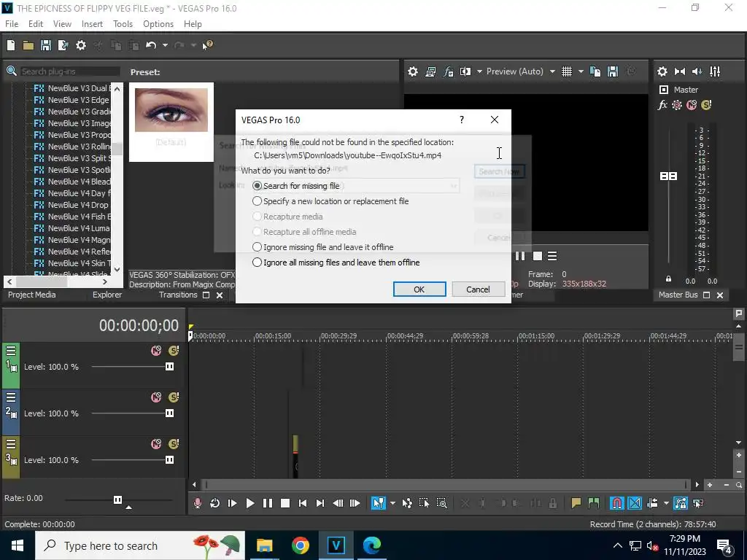Image resolution: width=747 pixels, height=560 pixels.
Task: Close the Master Bus panel with X
Action: coord(720,295)
